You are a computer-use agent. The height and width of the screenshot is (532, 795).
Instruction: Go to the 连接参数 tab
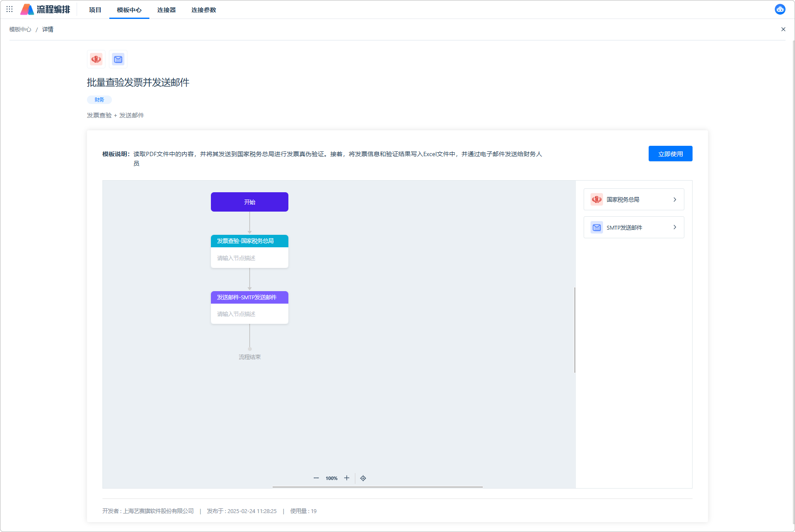[204, 10]
